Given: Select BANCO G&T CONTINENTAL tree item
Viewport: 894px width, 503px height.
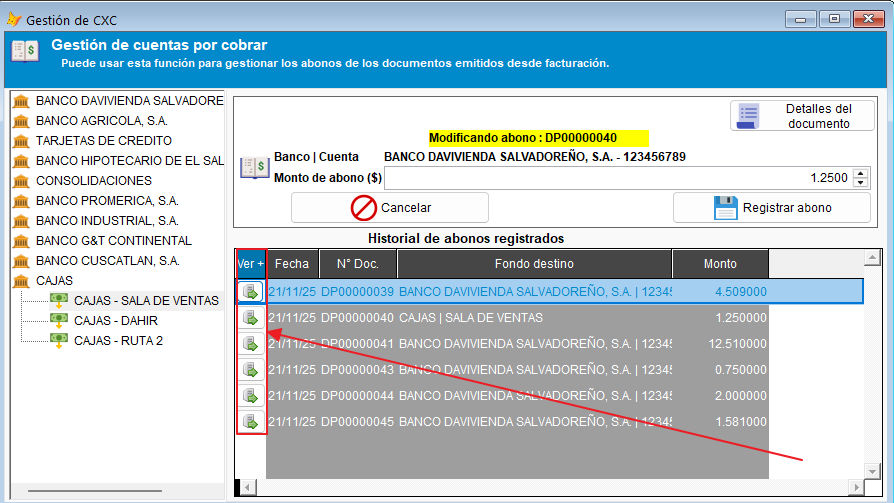Looking at the screenshot, I should [x=113, y=241].
